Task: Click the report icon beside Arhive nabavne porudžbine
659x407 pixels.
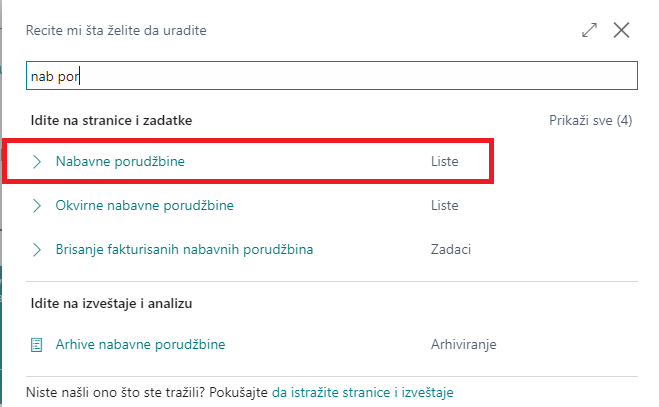Action: (x=38, y=345)
